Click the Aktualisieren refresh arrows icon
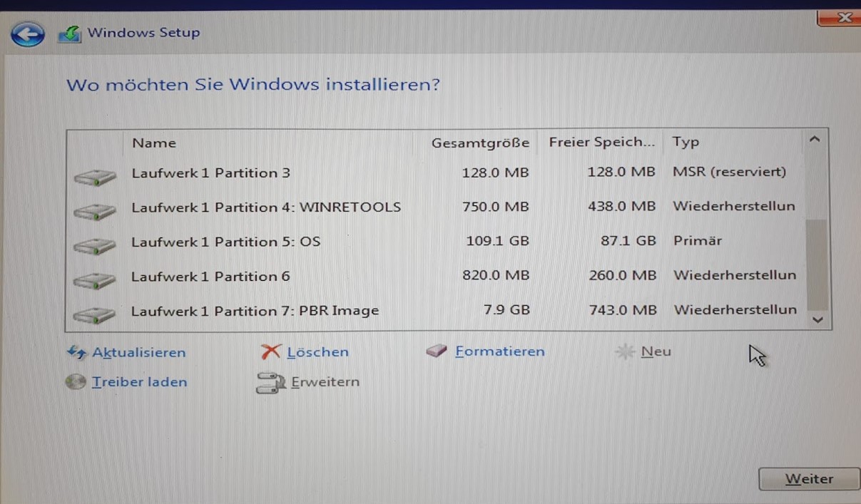861x504 pixels. (76, 352)
